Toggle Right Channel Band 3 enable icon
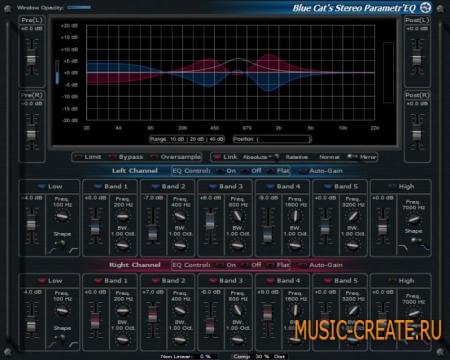The height and width of the screenshot is (360, 450). pyautogui.click(x=213, y=281)
